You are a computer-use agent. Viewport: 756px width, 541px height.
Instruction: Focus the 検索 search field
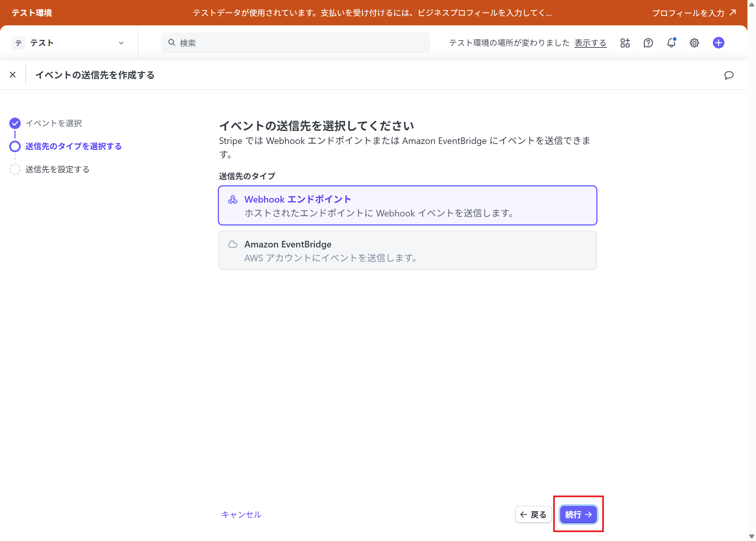[x=296, y=43]
